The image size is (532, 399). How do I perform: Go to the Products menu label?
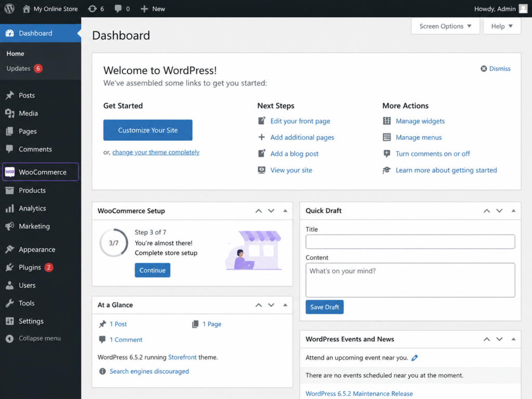pos(32,190)
